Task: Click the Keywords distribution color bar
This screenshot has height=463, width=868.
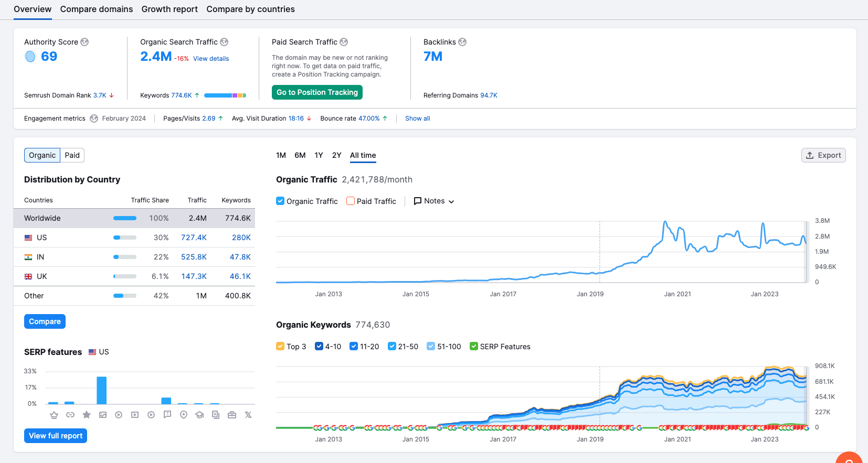Action: pos(225,95)
